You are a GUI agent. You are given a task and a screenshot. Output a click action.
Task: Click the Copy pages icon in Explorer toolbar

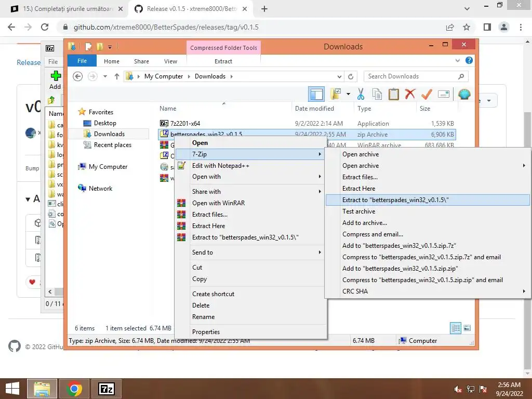377,94
